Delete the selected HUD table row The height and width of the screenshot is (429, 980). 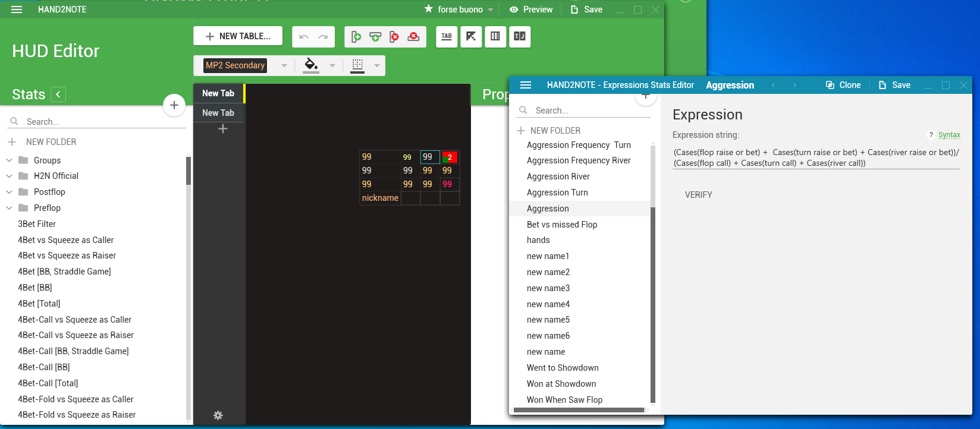(413, 37)
